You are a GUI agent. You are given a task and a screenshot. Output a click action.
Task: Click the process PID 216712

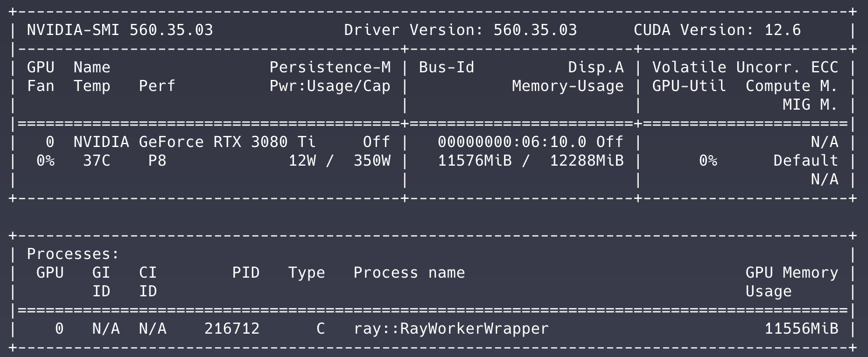232,329
